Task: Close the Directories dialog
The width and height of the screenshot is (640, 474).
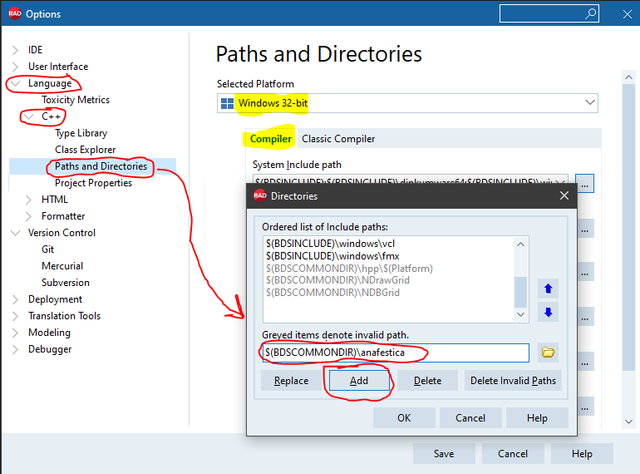Action: pos(564,196)
